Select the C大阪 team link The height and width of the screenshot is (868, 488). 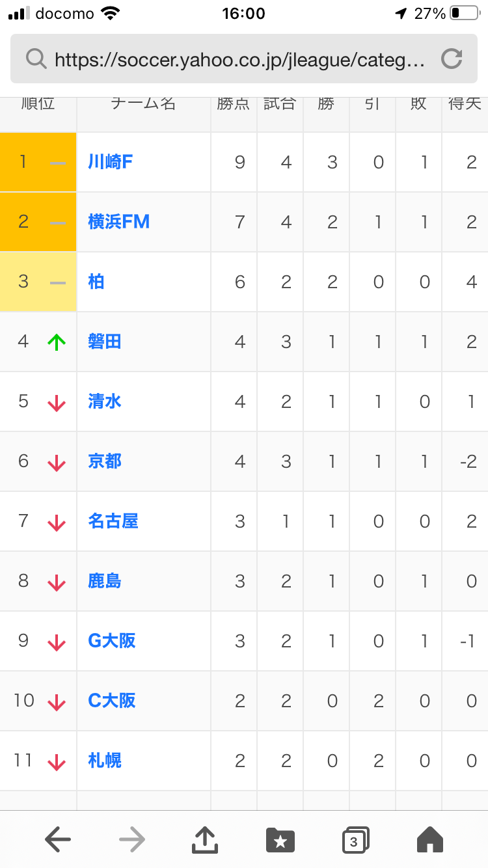pos(112,701)
